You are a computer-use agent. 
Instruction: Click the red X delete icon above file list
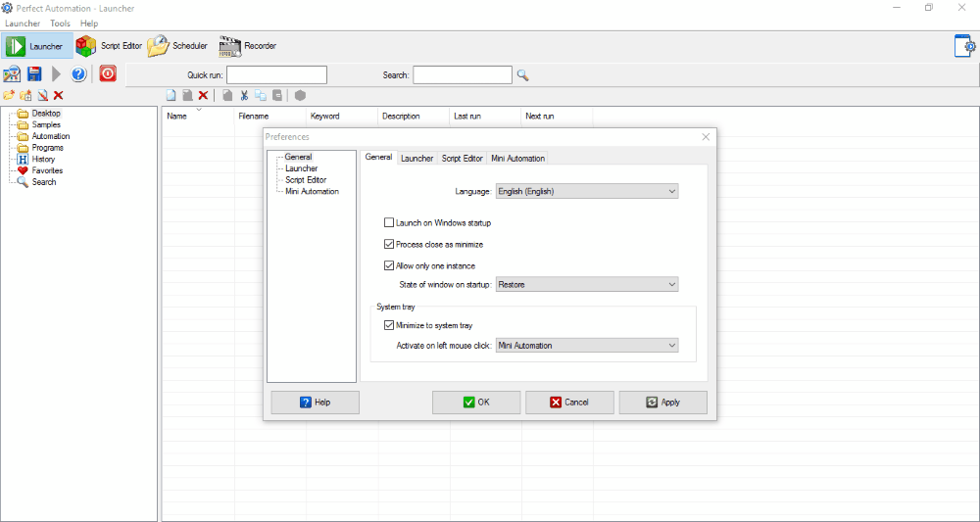coord(203,96)
